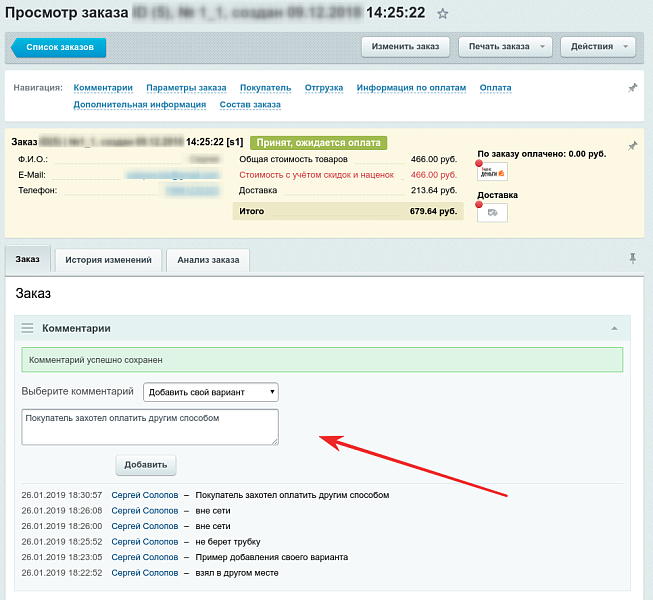Open the Действия dropdown menu
Viewport: 653px width, 600px height.
click(597, 47)
